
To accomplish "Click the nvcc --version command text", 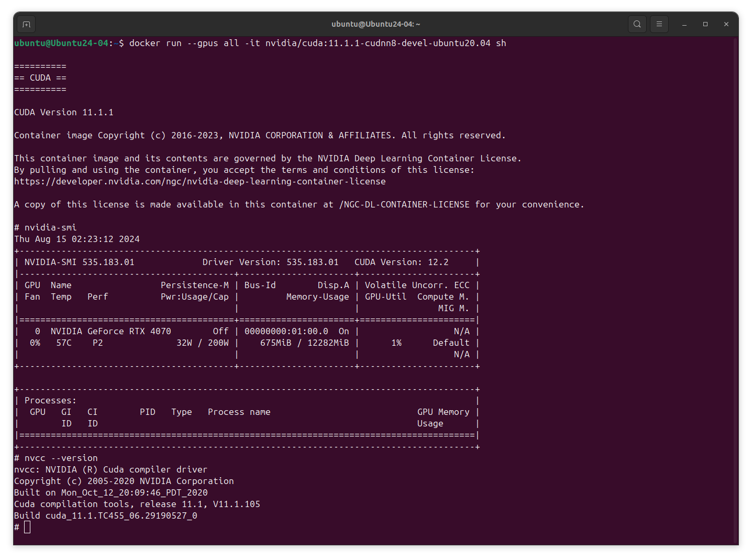I will point(56,458).
